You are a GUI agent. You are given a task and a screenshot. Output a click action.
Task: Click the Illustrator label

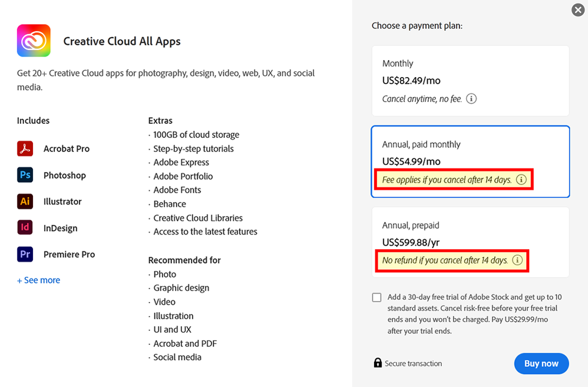pyautogui.click(x=62, y=202)
